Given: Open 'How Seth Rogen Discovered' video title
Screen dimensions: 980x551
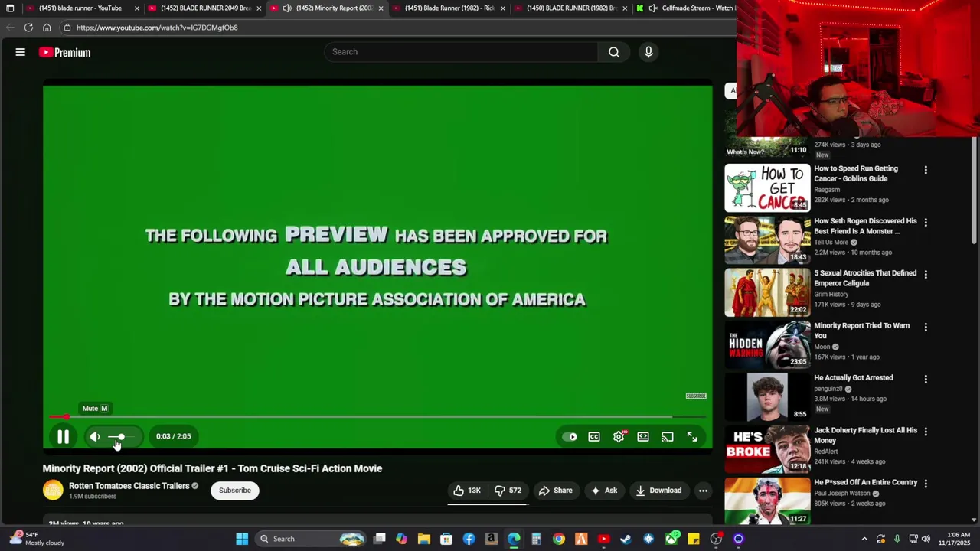Looking at the screenshot, I should [865, 226].
